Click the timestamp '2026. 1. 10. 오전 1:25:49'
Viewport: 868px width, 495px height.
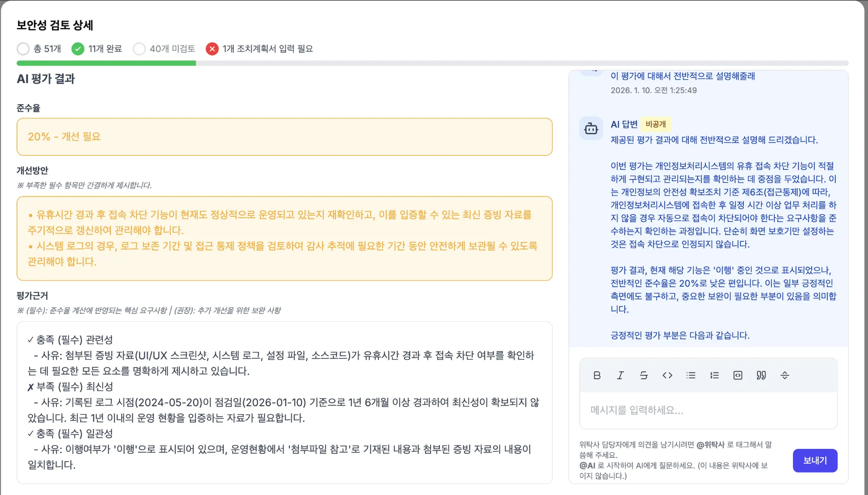[x=654, y=90]
